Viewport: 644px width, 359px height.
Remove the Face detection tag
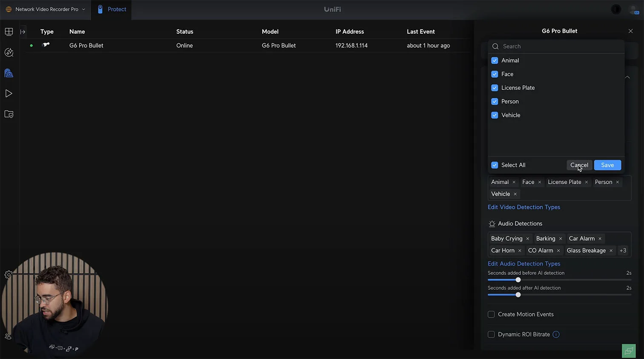(x=540, y=182)
